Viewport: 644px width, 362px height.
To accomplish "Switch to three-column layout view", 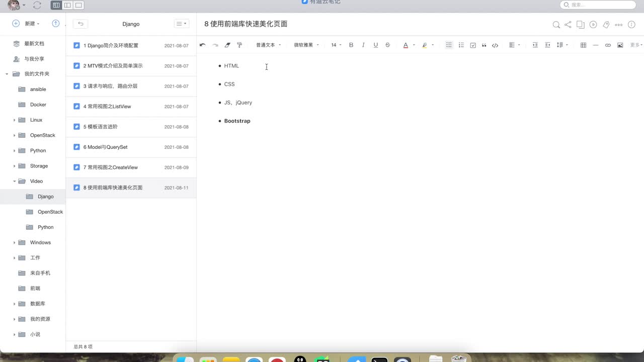I will click(x=56, y=5).
